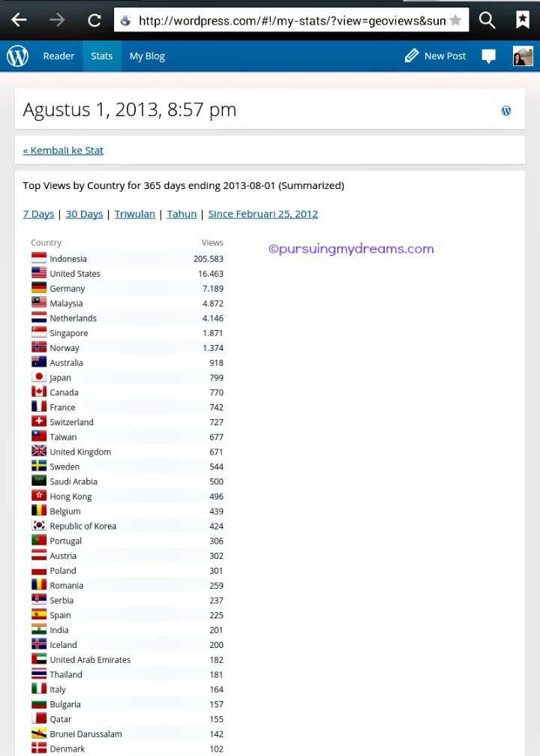The height and width of the screenshot is (756, 540).
Task: Click the WordPress logo in navbar
Action: pos(17,56)
